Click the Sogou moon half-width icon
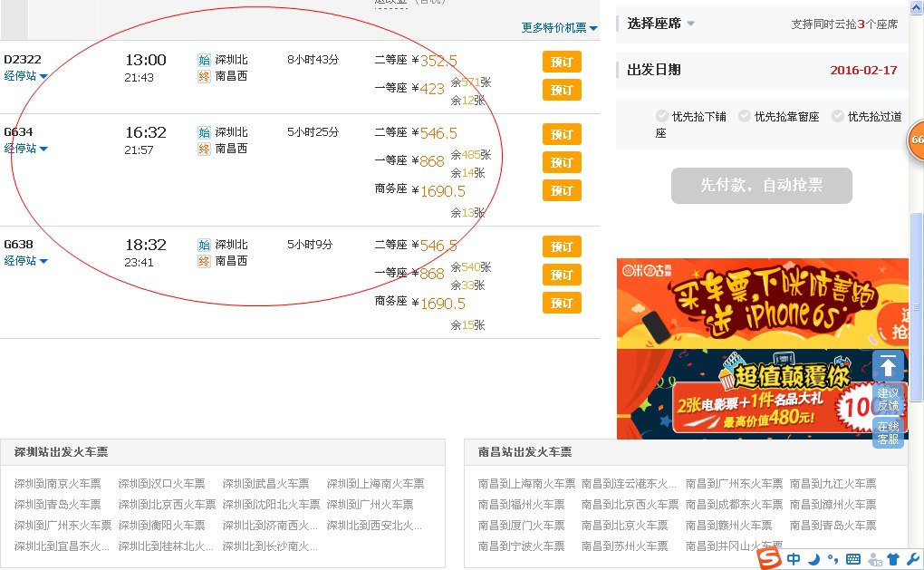Image resolution: width=924 pixels, height=570 pixels. click(x=813, y=559)
